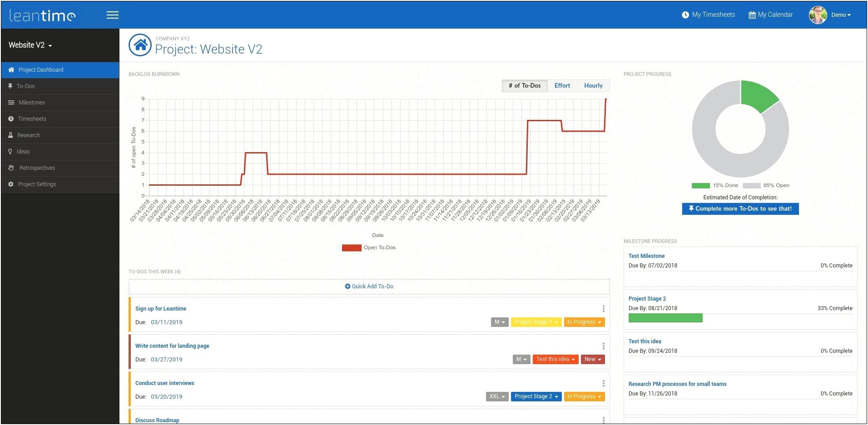
Task: Click the Project Settings gear icon
Action: click(11, 184)
